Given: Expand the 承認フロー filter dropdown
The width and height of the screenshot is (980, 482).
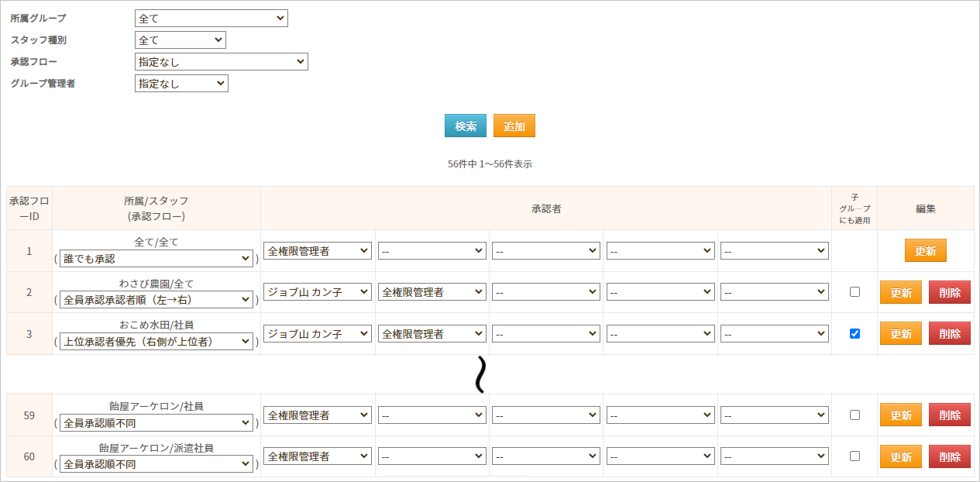Looking at the screenshot, I should 221,62.
